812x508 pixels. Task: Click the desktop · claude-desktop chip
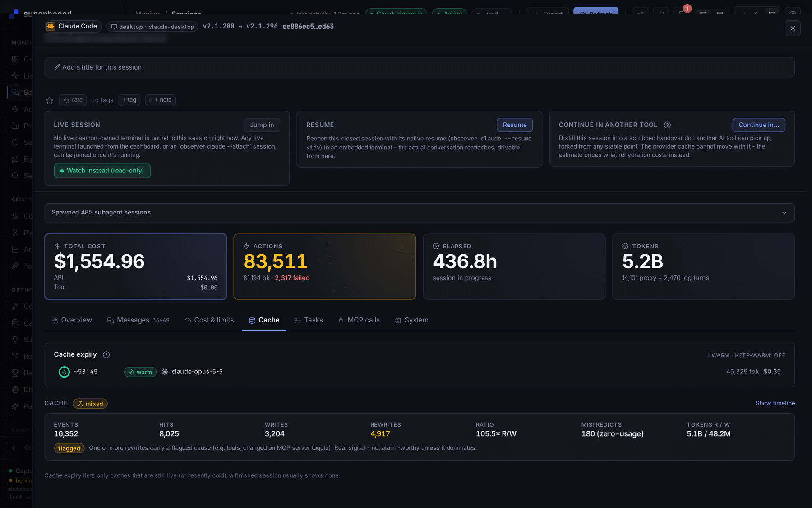point(152,27)
